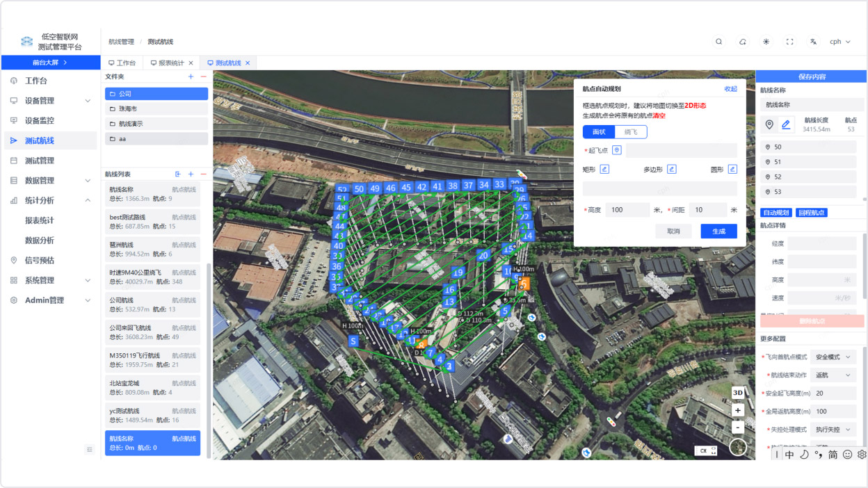Open the cph user account dropdown

(x=840, y=42)
